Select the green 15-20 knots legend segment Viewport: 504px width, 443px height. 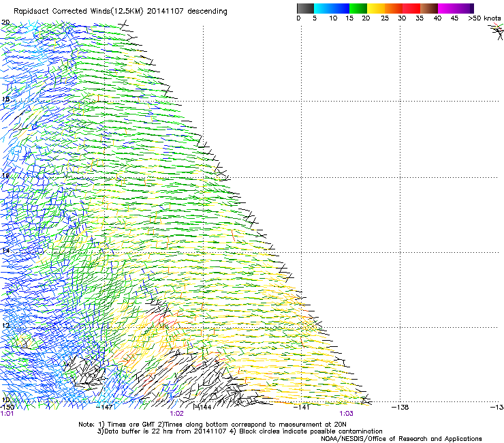coord(358,8)
